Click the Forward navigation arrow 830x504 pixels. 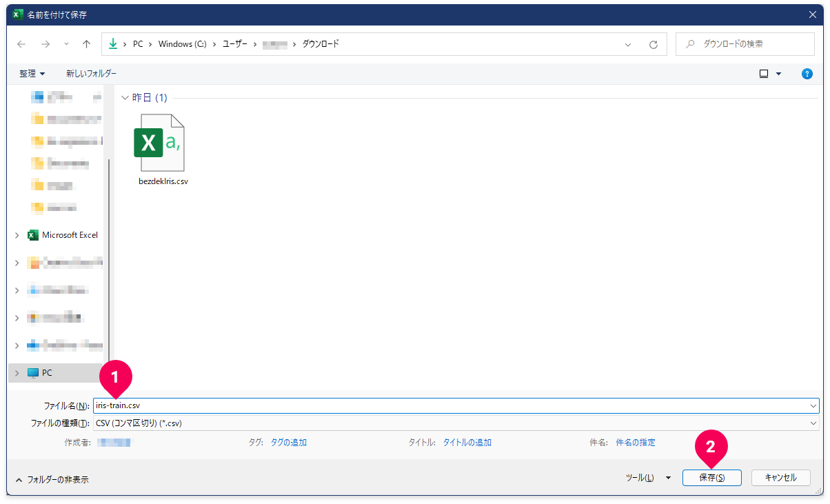coord(45,44)
